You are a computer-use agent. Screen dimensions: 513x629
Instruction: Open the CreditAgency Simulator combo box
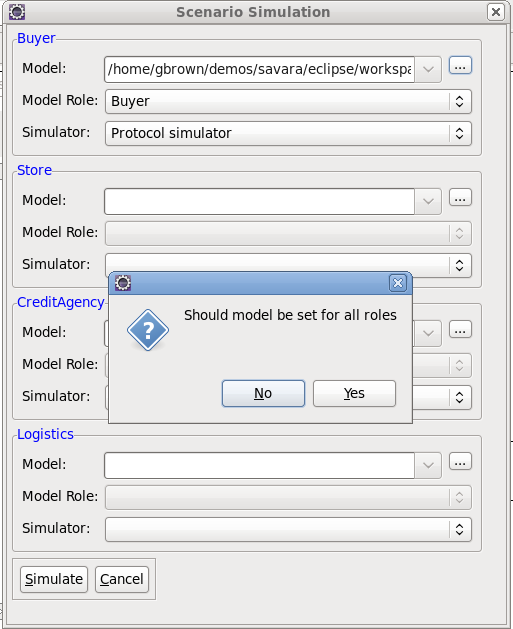[x=442, y=398]
